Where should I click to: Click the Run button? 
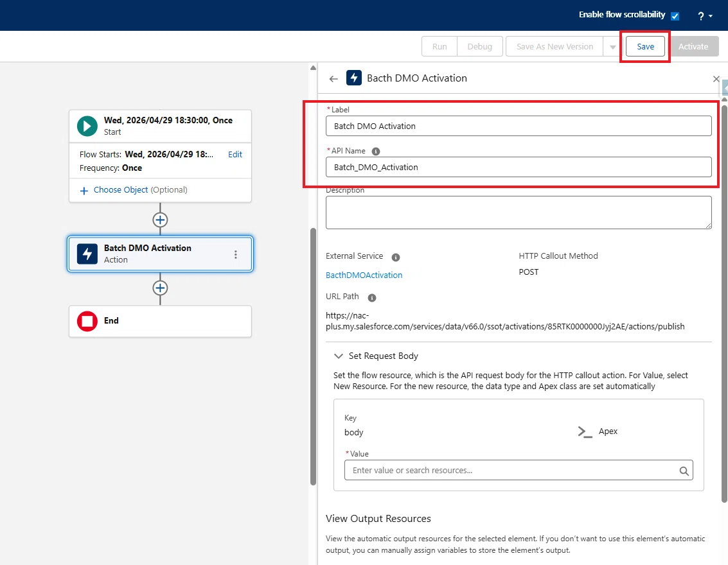[439, 46]
